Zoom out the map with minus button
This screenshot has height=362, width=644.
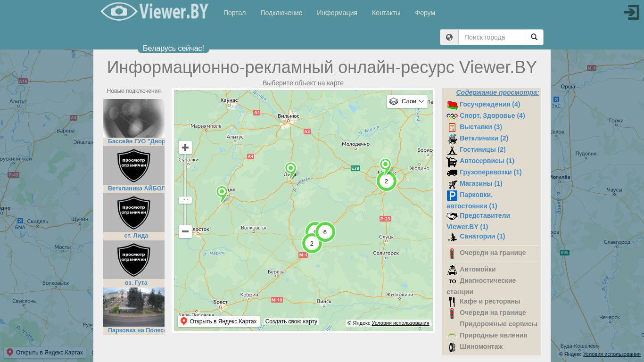(185, 231)
